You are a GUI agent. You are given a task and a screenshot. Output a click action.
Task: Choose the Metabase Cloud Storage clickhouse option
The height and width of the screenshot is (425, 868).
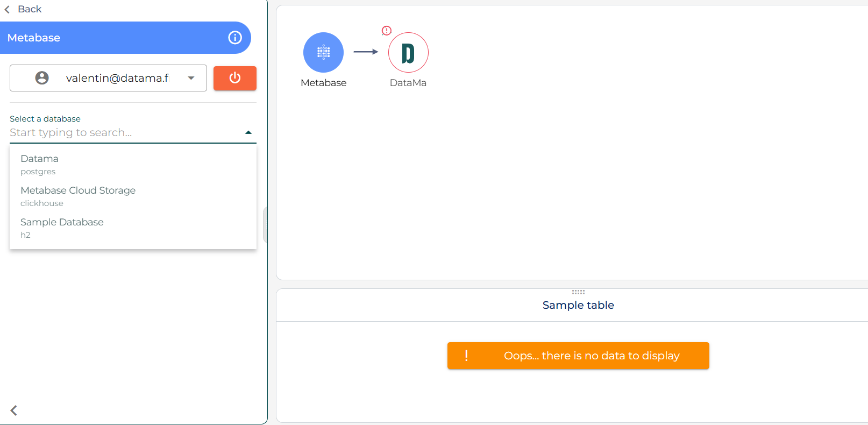[x=78, y=196]
